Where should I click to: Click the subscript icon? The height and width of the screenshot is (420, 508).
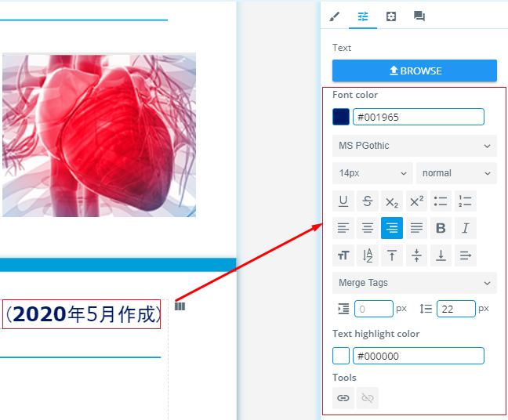pyautogui.click(x=392, y=201)
